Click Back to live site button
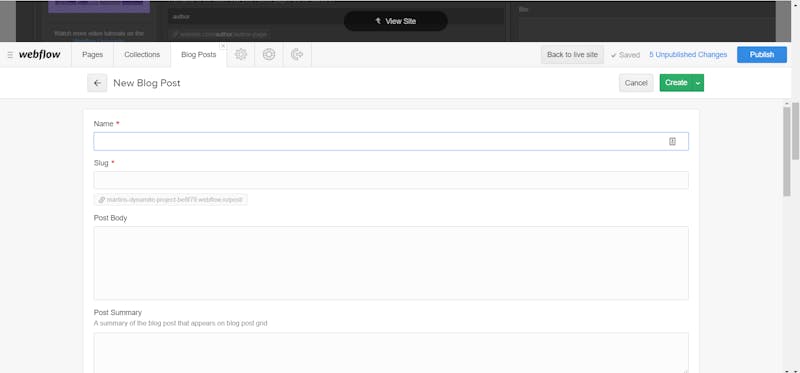 (x=572, y=55)
